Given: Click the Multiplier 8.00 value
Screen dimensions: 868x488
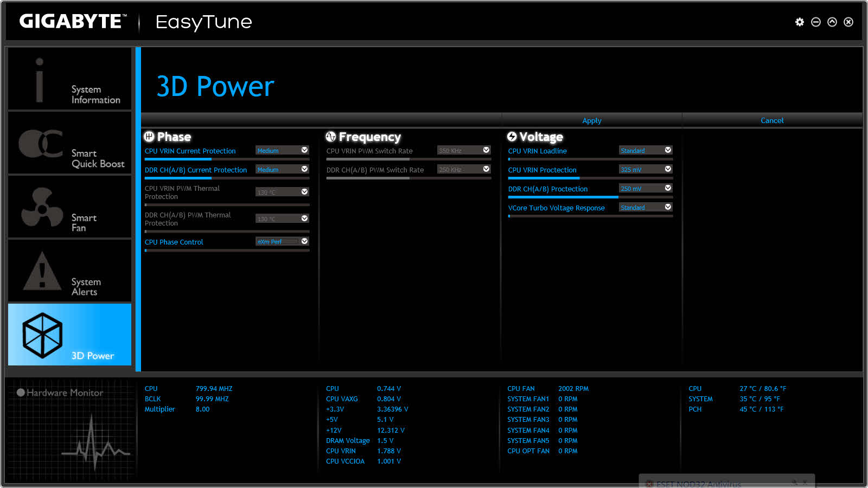Looking at the screenshot, I should click(x=202, y=409).
